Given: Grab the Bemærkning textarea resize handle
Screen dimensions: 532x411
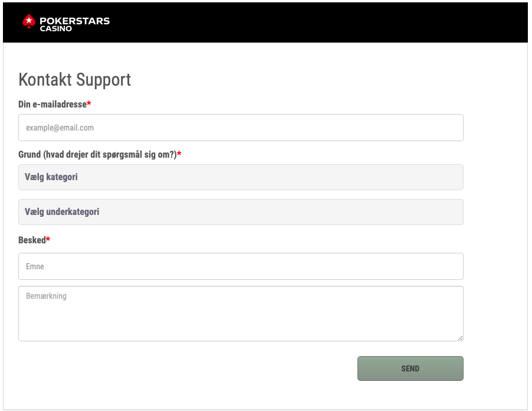Looking at the screenshot, I should [460, 338].
